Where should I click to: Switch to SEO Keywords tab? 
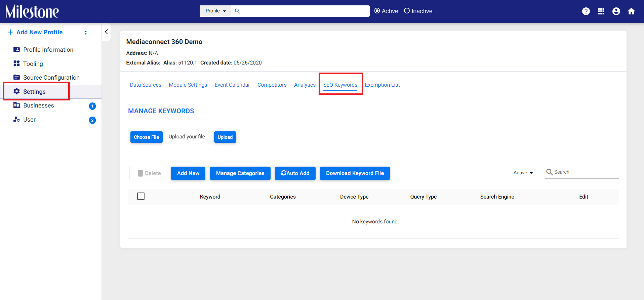[x=340, y=85]
